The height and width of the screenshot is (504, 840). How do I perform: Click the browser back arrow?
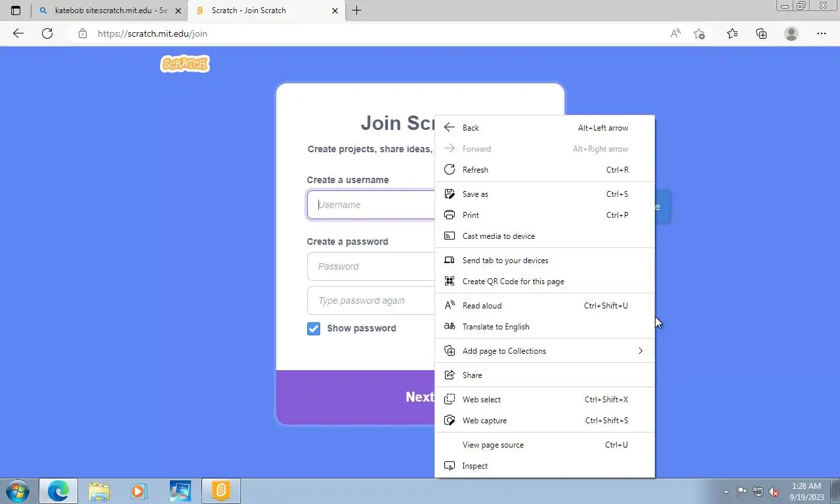[18, 33]
